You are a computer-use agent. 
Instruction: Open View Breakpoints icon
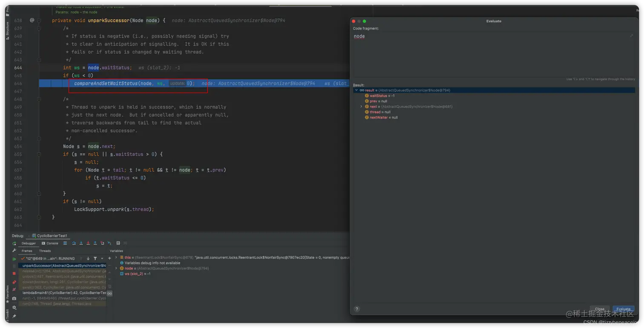[14, 282]
